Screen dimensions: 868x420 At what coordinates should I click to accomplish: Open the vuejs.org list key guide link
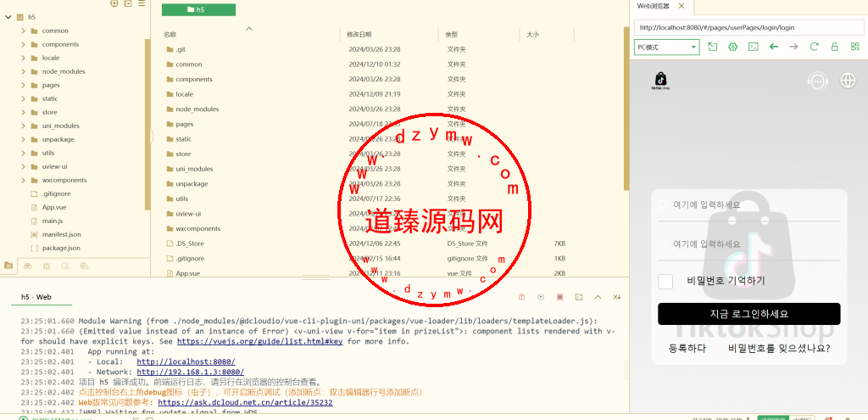point(259,341)
